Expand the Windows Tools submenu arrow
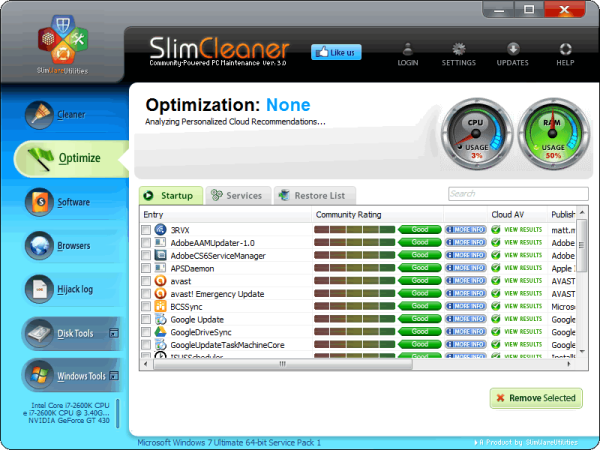 click(x=114, y=376)
